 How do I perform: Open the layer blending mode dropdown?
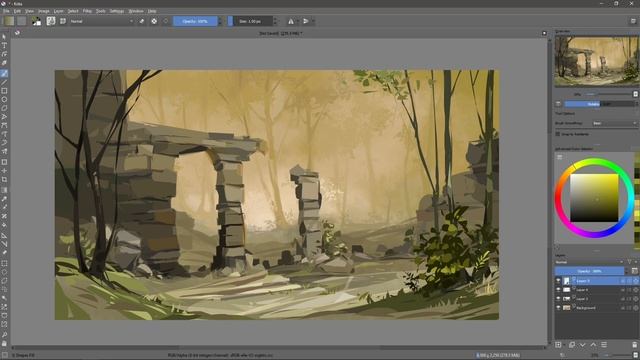pyautogui.click(x=589, y=262)
